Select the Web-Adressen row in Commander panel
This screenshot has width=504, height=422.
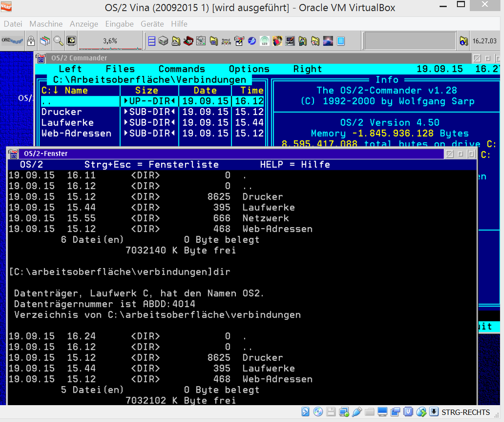click(152, 133)
